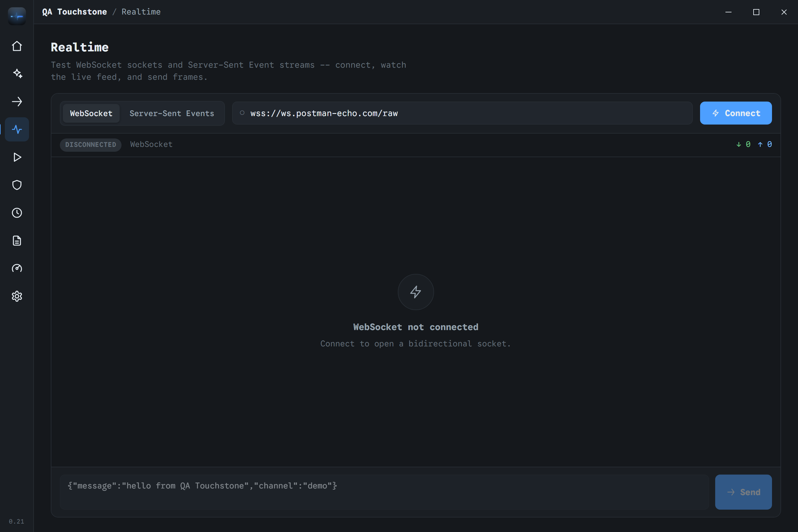Focus the wss://ws.postman-echo.com/raw URL field
798x532 pixels.
pyautogui.click(x=462, y=113)
